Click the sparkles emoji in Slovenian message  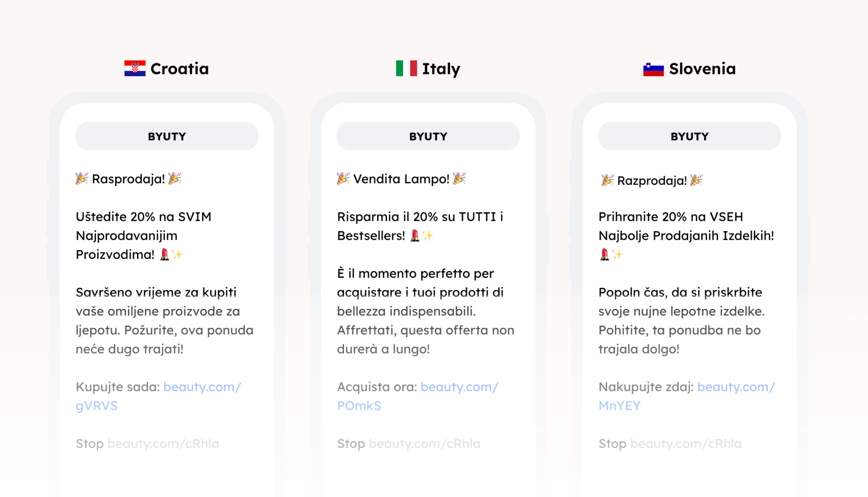(x=617, y=255)
